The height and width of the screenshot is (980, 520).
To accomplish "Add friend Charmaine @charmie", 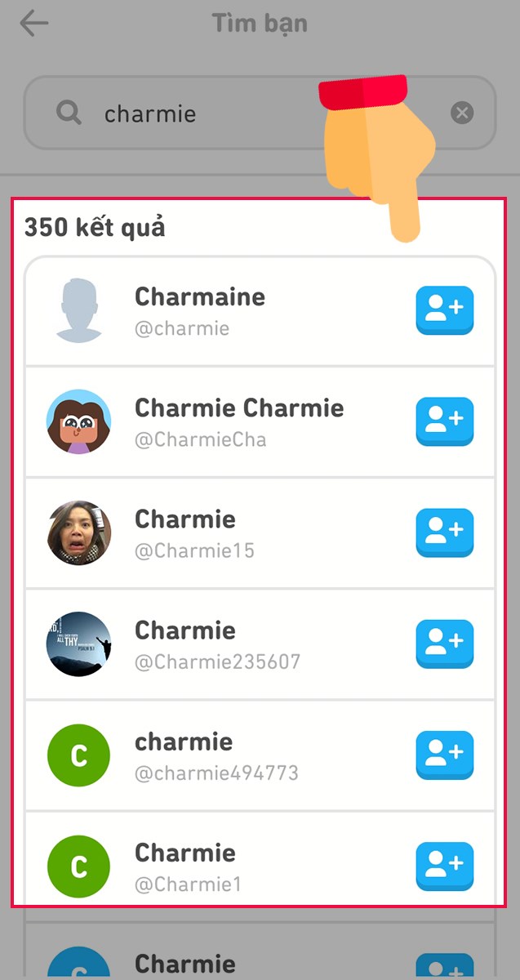I will tap(444, 310).
